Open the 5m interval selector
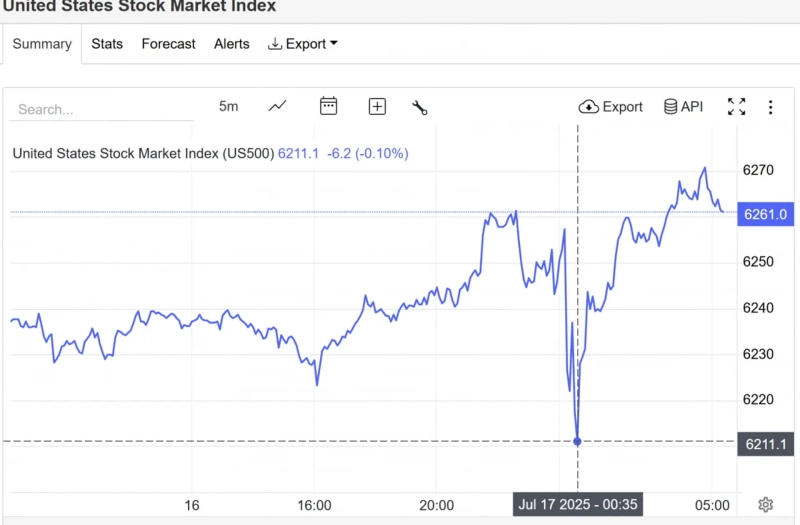 click(229, 106)
